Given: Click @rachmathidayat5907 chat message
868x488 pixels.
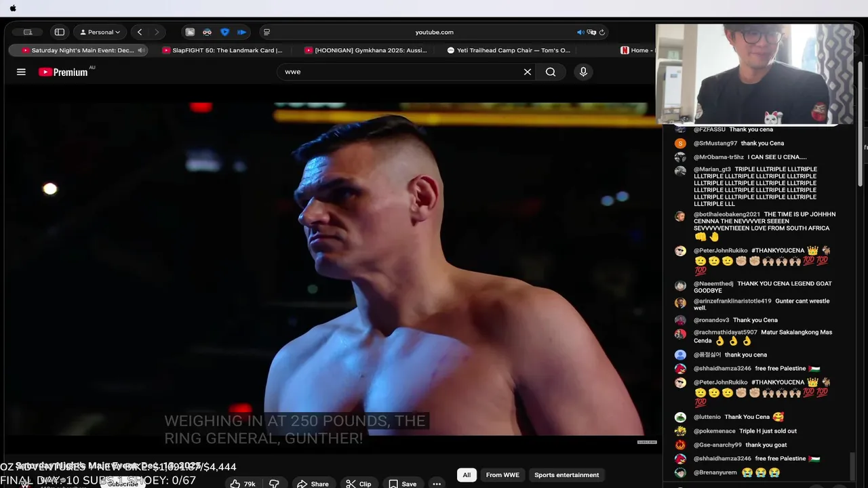Looking at the screenshot, I should pos(763,337).
